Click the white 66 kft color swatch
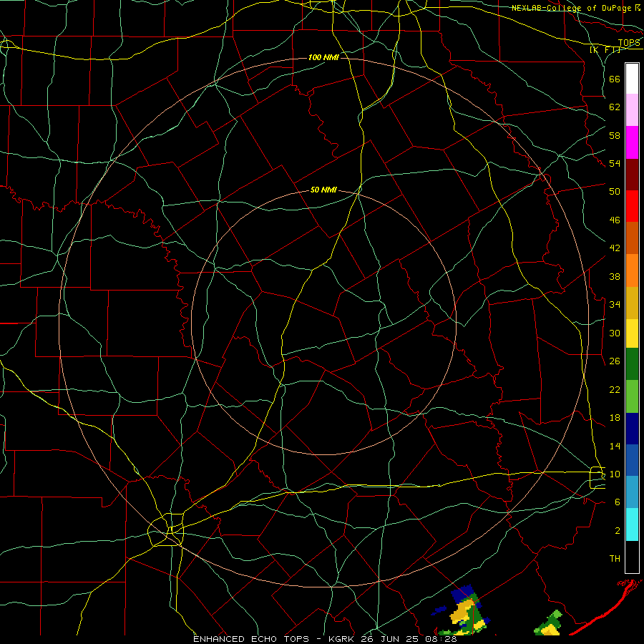 coord(632,79)
